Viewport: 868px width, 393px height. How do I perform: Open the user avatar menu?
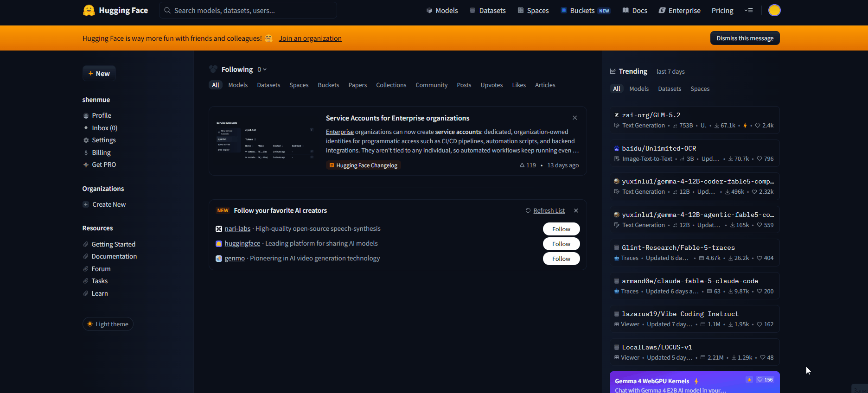click(774, 10)
